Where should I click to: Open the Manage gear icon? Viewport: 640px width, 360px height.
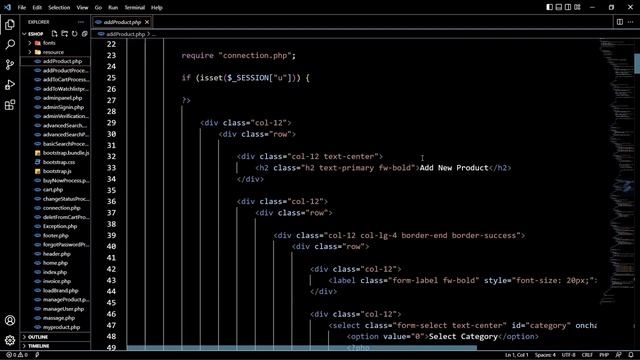(10, 340)
